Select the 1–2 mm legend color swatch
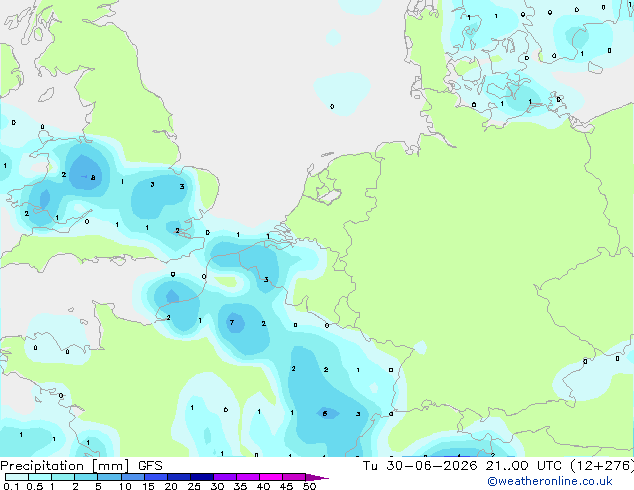The width and height of the screenshot is (634, 490). coord(63,477)
